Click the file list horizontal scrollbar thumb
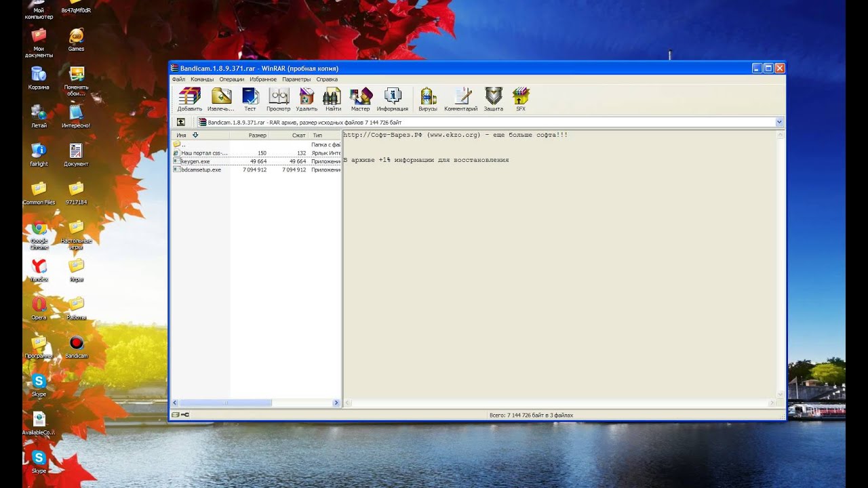 coord(226,403)
